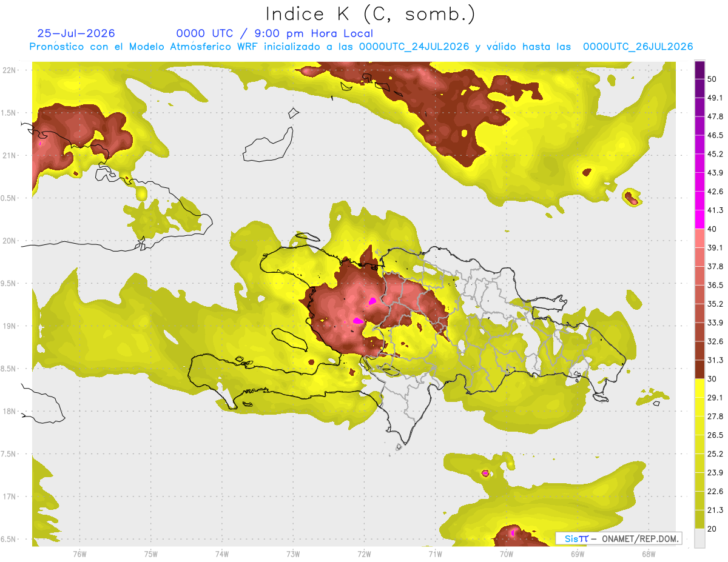728x562 pixels.
Task: Pick the dark brown colorbar segment between 30 and 31.3
Action: 700,370
